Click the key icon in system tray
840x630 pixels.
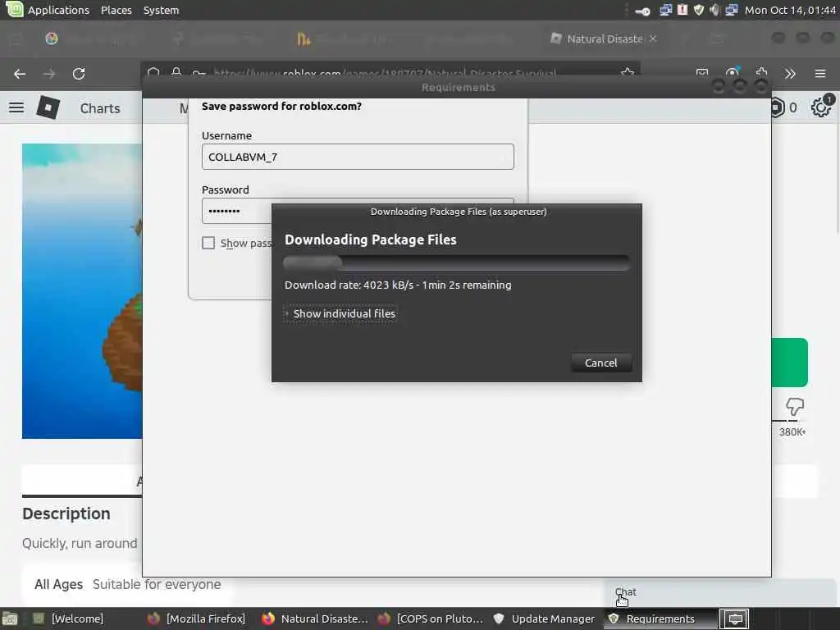point(642,11)
